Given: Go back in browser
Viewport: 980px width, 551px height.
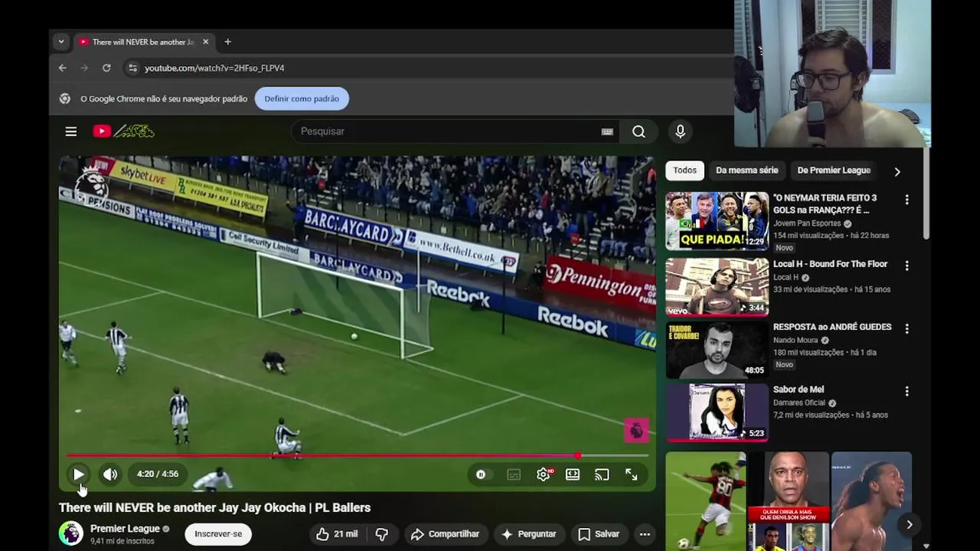Looking at the screenshot, I should (63, 68).
